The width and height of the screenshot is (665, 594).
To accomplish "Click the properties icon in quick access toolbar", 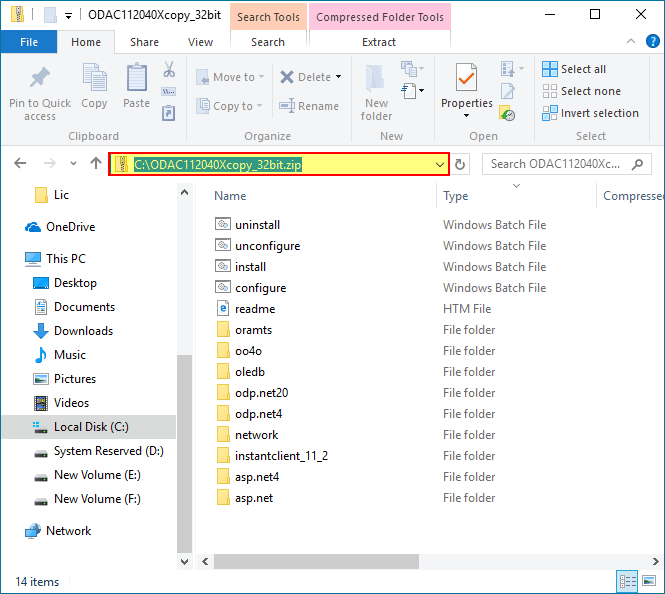I will tap(50, 15).
